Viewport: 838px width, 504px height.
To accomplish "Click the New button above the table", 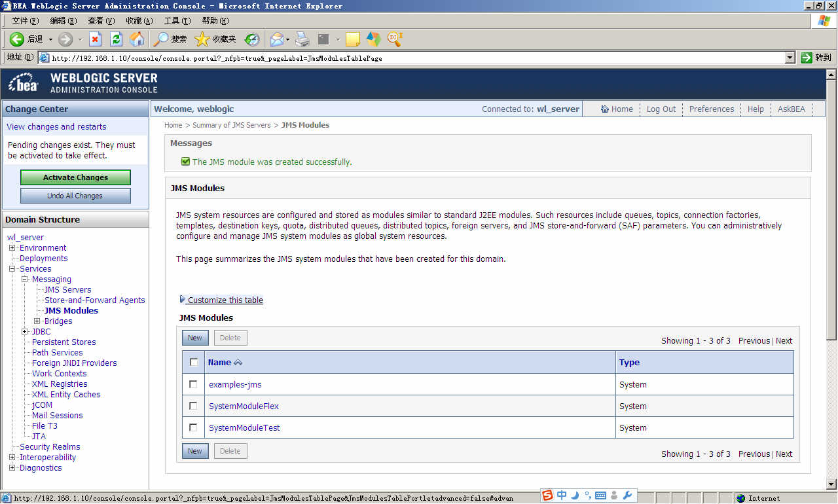I will coord(195,338).
